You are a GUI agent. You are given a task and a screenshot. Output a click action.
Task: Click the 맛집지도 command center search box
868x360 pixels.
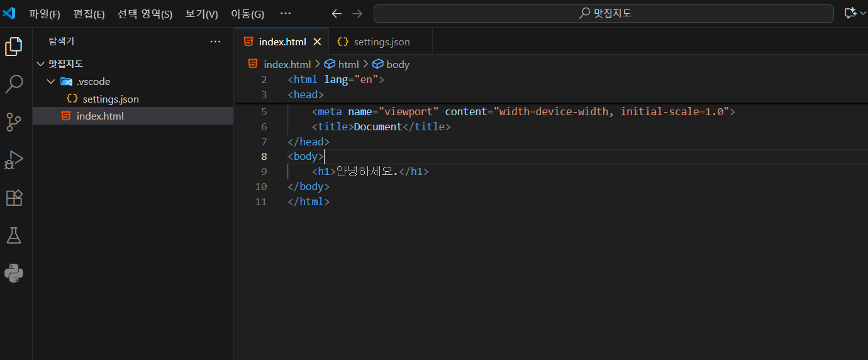604,13
